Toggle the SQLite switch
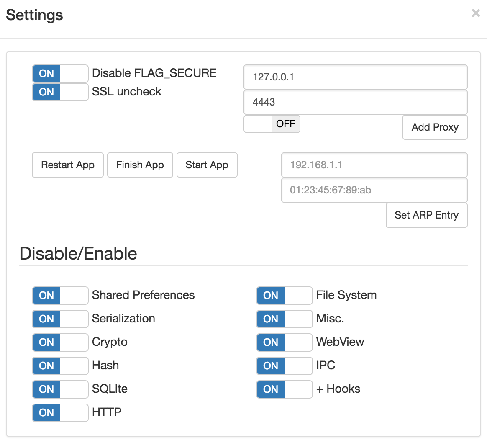The image size is (487, 448). click(x=60, y=389)
